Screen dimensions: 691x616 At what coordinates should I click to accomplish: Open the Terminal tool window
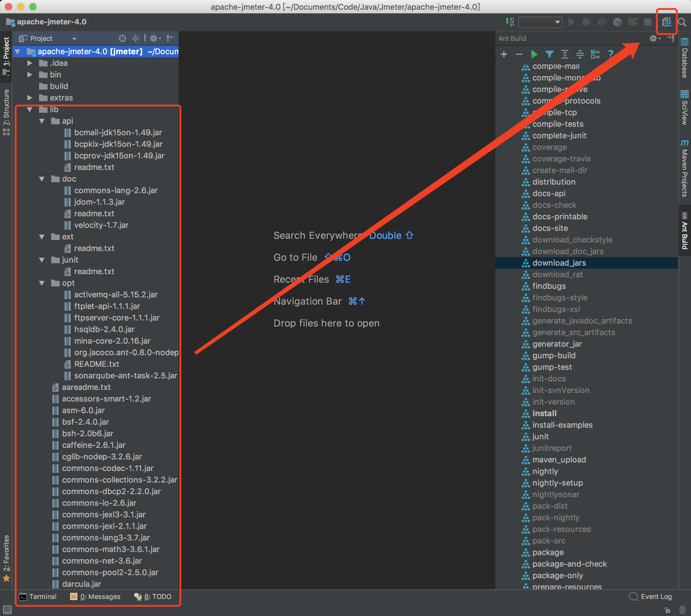tap(38, 597)
